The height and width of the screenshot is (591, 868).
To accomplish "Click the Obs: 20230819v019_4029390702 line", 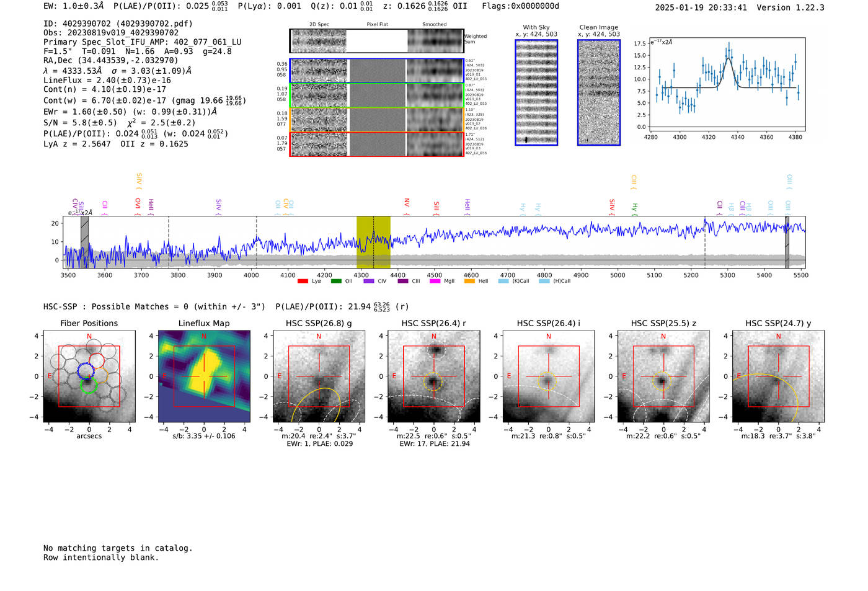I will (x=111, y=33).
